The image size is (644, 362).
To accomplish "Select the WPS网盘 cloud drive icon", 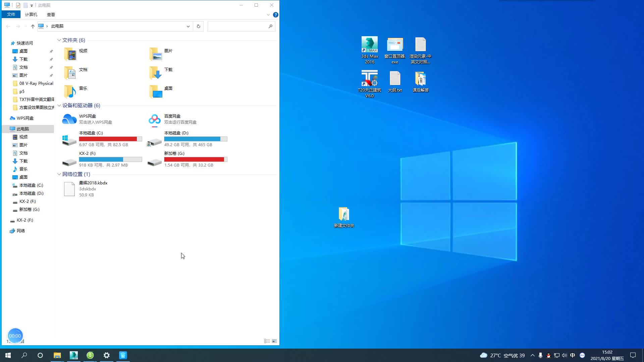I will (69, 119).
